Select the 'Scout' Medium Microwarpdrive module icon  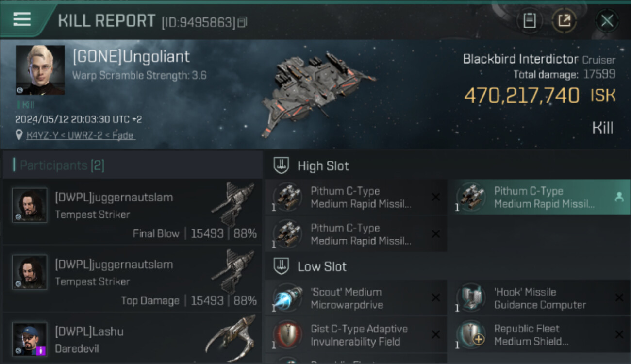click(288, 298)
